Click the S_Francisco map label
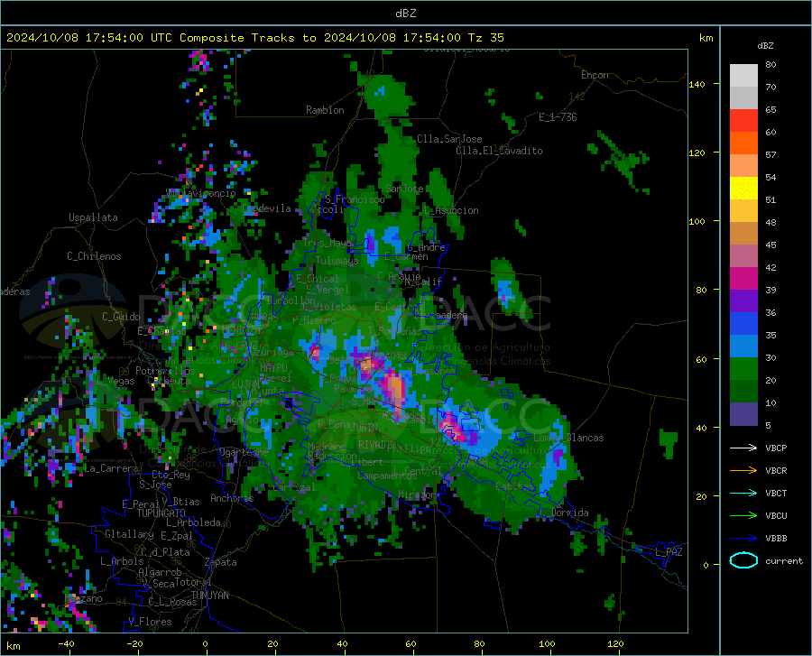Image resolution: width=812 pixels, height=656 pixels. pos(355,199)
